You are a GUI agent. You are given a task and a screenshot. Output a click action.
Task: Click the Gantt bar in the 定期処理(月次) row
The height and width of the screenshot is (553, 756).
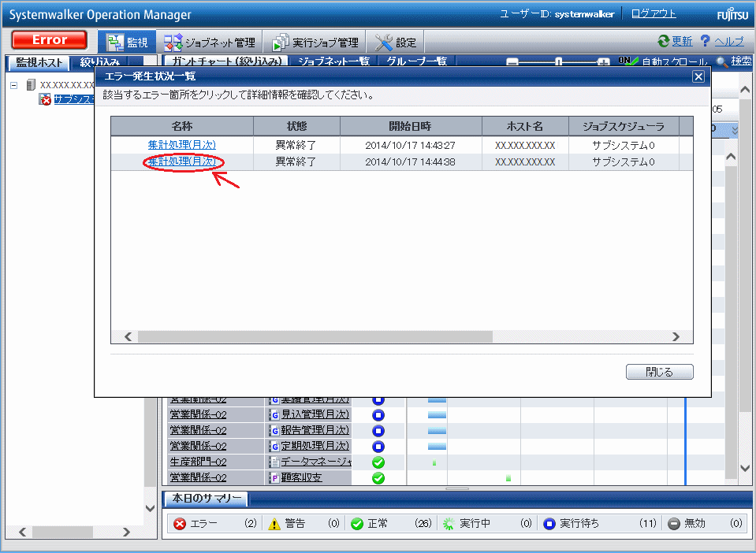click(x=437, y=447)
